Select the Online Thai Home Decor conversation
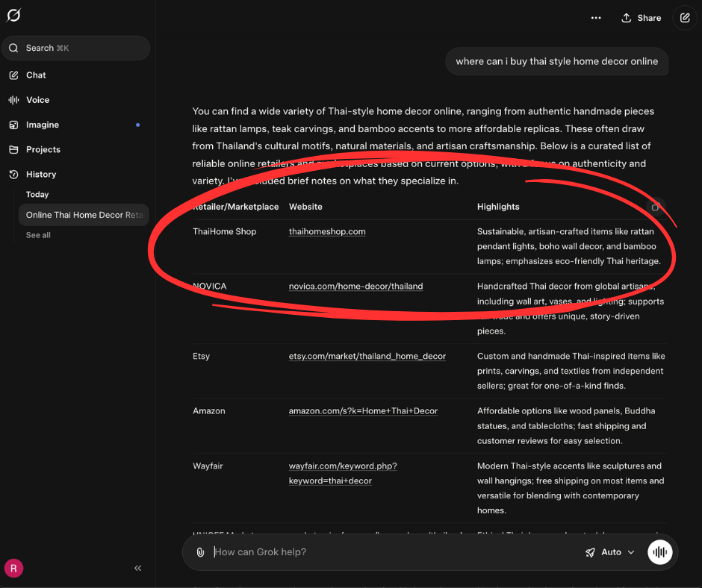Viewport: 702px width, 588px height. tap(84, 215)
